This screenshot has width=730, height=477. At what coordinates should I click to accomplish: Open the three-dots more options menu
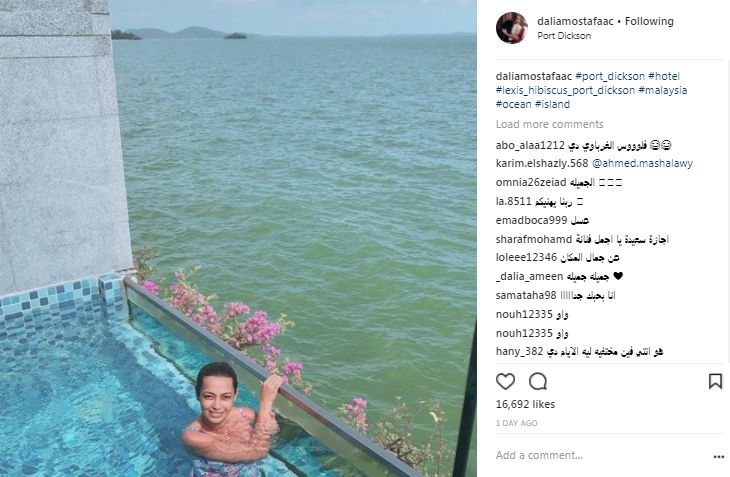718,457
